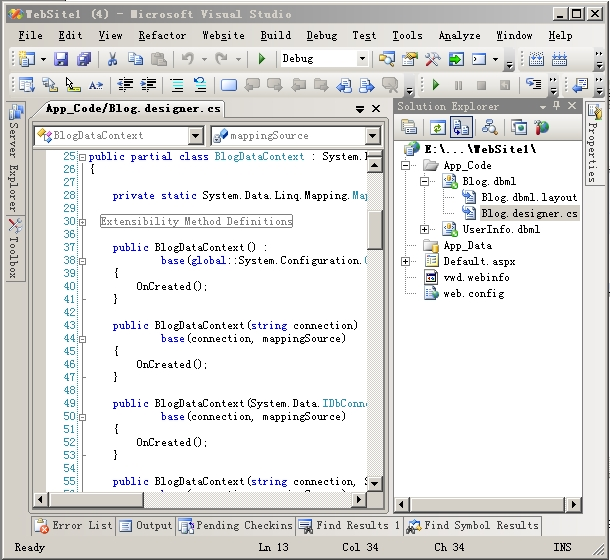
Task: Click Solution Explorer horizontal scrollbar right arrow
Action: tap(573, 505)
